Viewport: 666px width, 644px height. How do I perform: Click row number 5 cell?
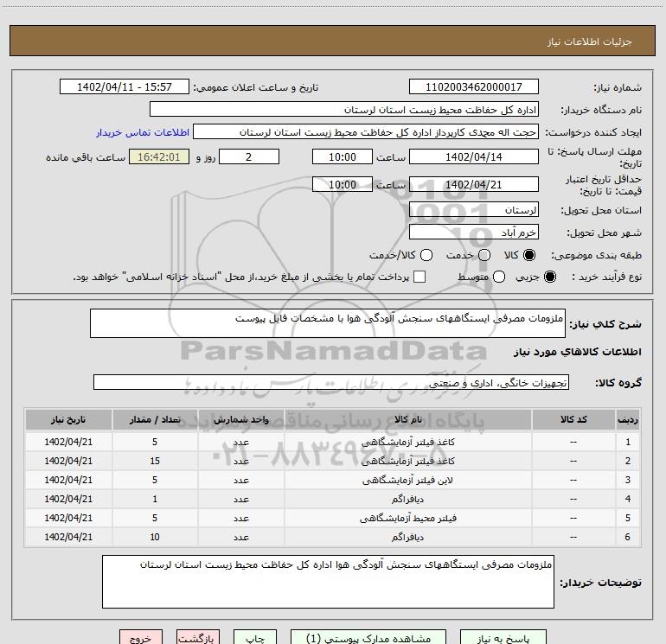pyautogui.click(x=628, y=519)
